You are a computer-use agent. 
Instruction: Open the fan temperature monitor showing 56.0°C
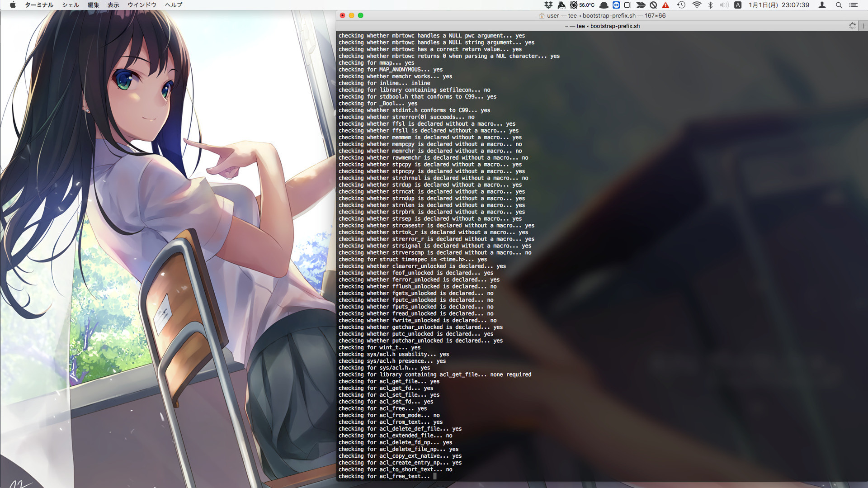(582, 5)
